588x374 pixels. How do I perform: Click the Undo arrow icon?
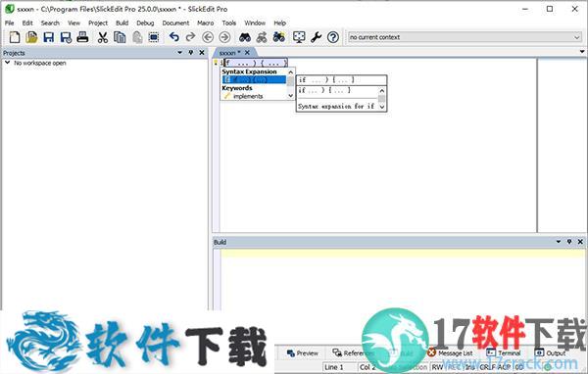coord(173,37)
